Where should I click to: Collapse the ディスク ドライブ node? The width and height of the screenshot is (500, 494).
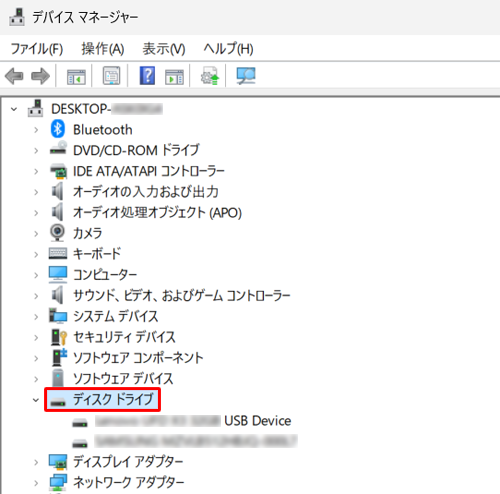(x=36, y=400)
